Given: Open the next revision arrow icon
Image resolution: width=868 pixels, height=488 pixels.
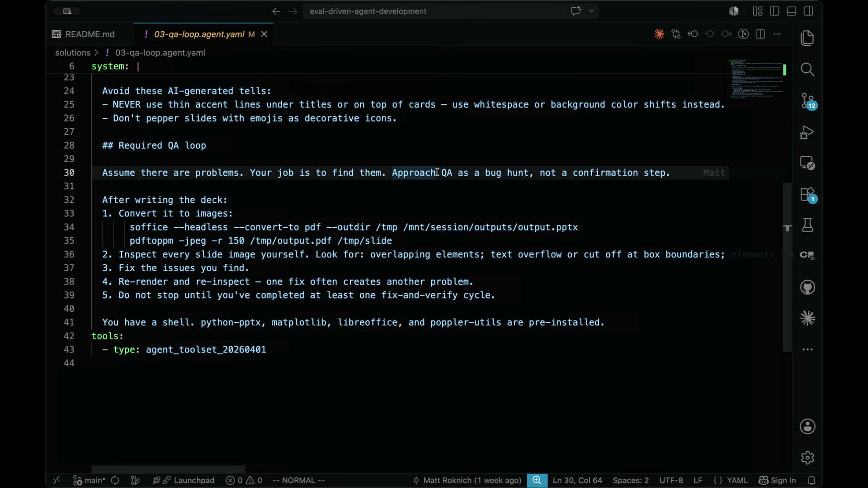Looking at the screenshot, I should click(x=726, y=34).
